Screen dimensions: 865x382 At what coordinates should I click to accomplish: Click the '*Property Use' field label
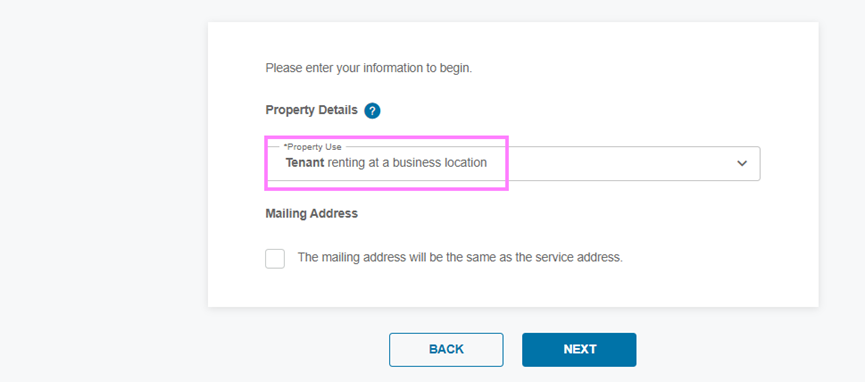312,147
